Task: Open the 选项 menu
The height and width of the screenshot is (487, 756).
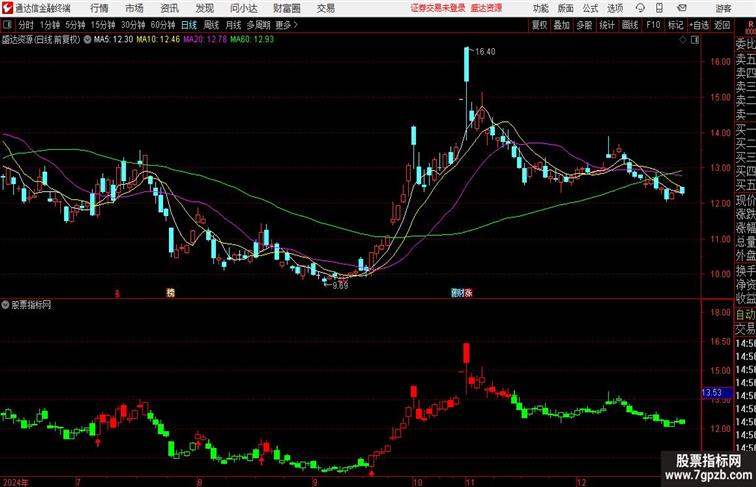Action: (x=615, y=8)
